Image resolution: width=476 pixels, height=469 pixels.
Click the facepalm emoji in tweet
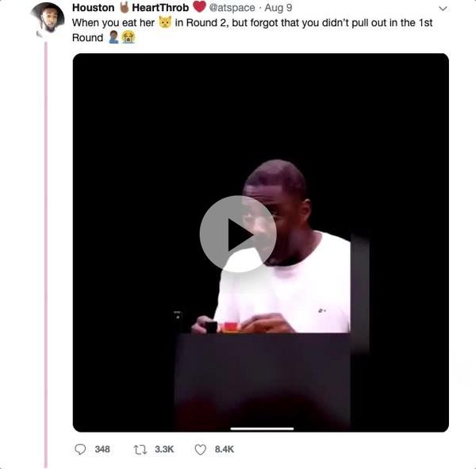[113, 37]
